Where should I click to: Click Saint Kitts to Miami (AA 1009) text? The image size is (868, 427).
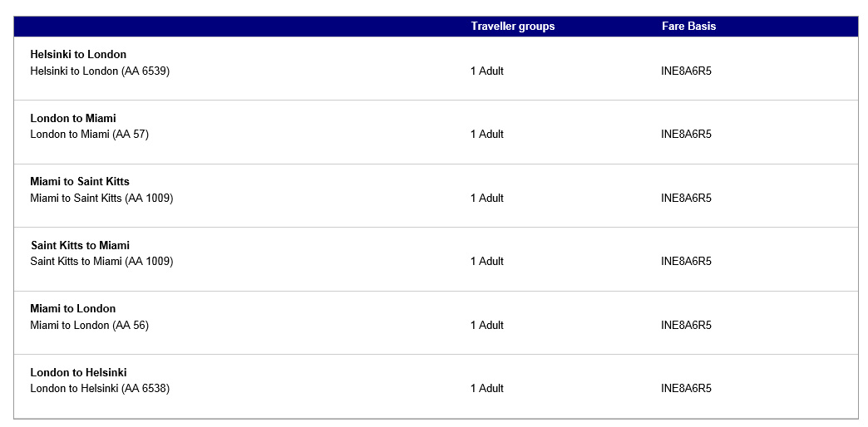pyautogui.click(x=101, y=262)
